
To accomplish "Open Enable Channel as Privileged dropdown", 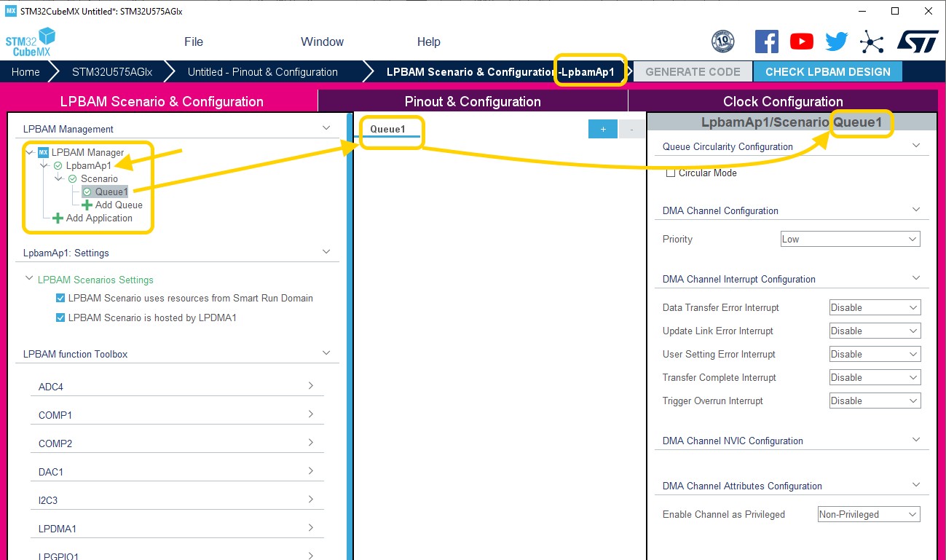I will pyautogui.click(x=869, y=514).
